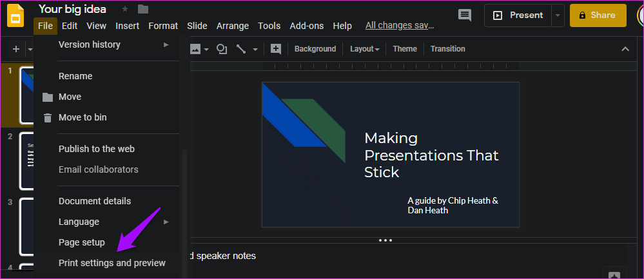Click the subtitle 'A guide by Chip Heath'
This screenshot has height=279, width=644.
pyautogui.click(x=453, y=205)
